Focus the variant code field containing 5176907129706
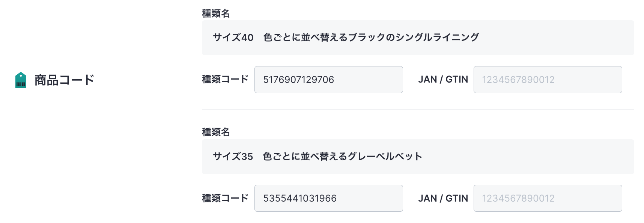This screenshot has width=644, height=223. click(329, 80)
